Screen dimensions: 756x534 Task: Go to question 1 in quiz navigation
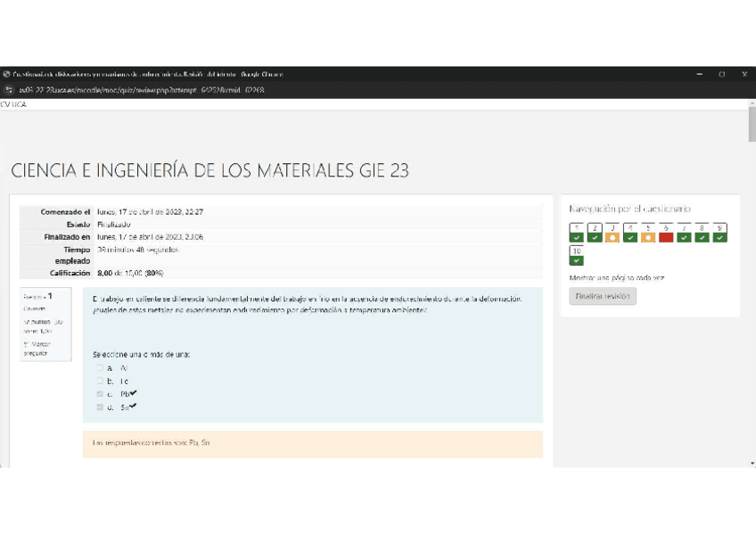tap(576, 234)
